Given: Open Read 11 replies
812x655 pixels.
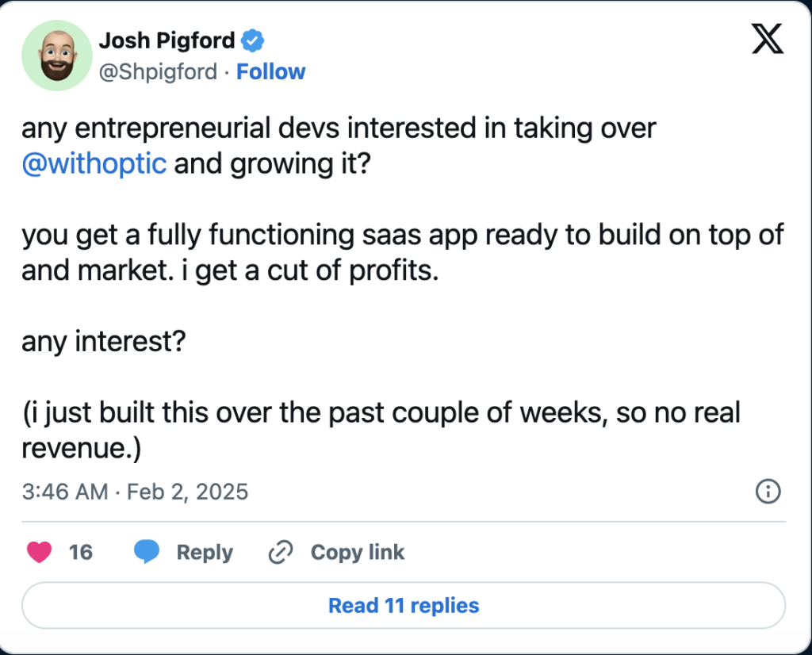Looking at the screenshot, I should point(404,605).
